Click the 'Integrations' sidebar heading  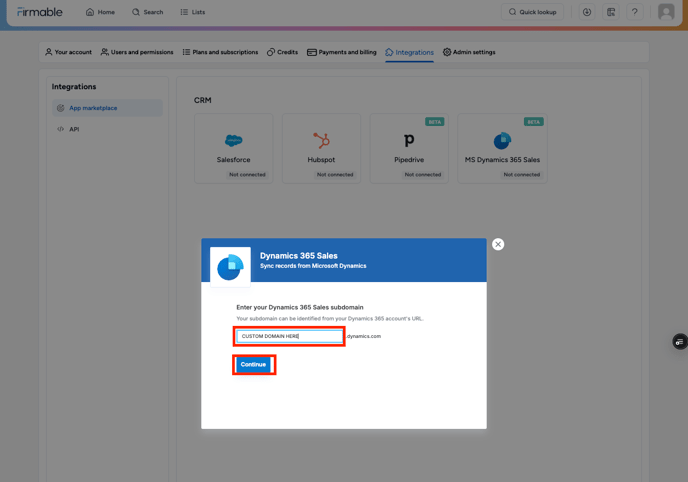(74, 86)
